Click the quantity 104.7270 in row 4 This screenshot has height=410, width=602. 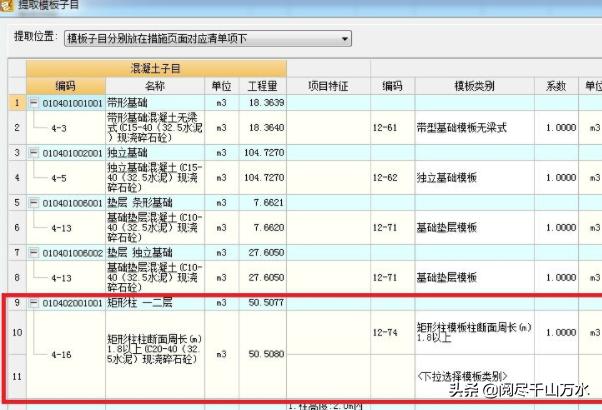(x=264, y=178)
